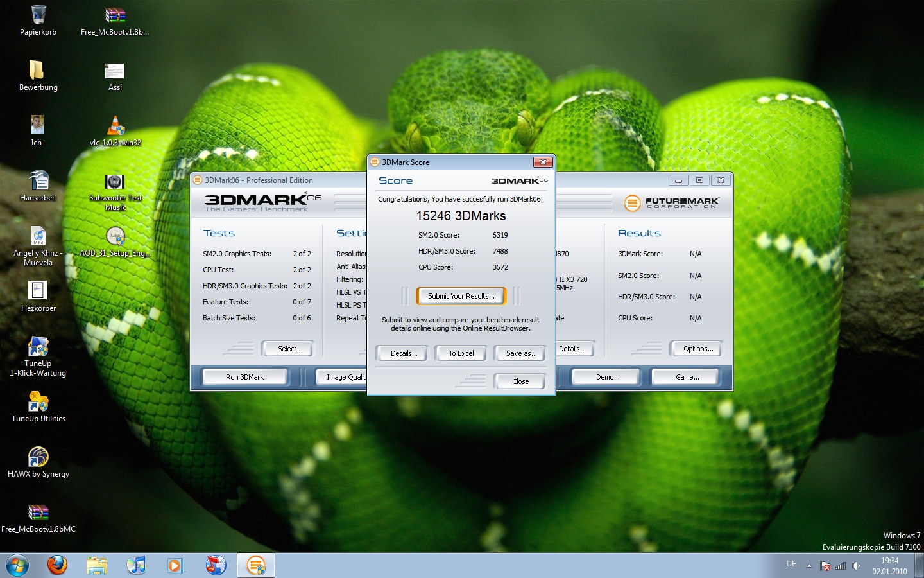Export results with To Excel button

[461, 353]
